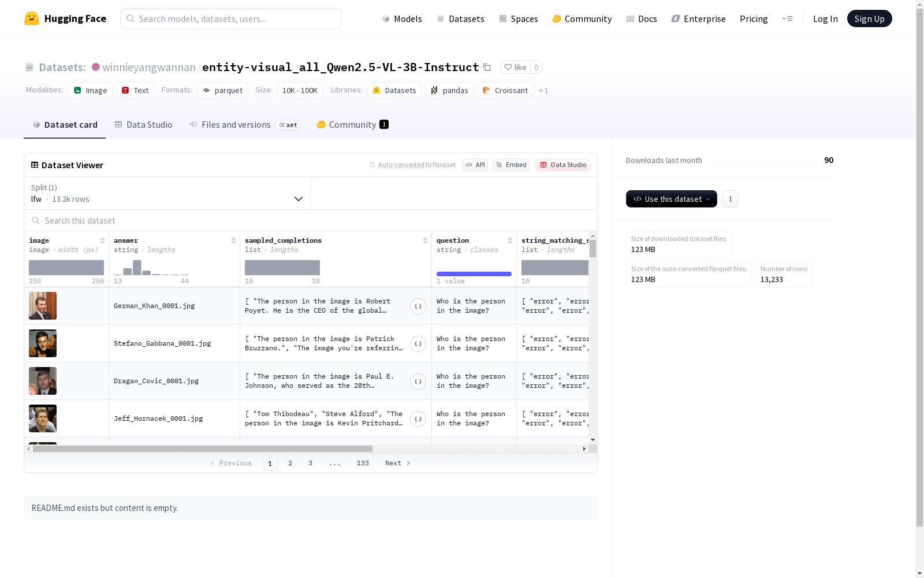Viewport: 924px width, 578px height.
Task: Open Docs in the top navigation
Action: (x=642, y=18)
